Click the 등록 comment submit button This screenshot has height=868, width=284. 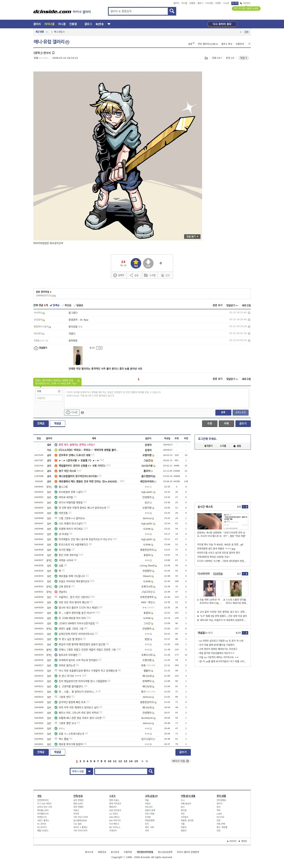(x=223, y=413)
